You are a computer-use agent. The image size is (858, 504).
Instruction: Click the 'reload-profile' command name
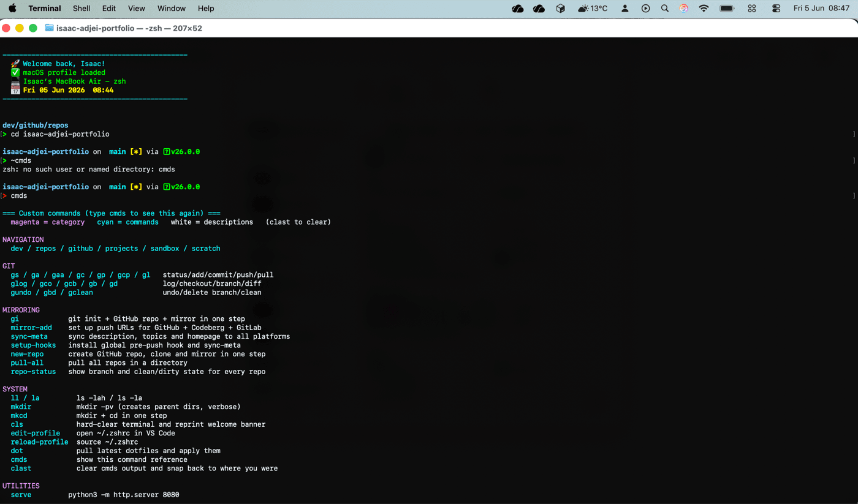click(39, 442)
